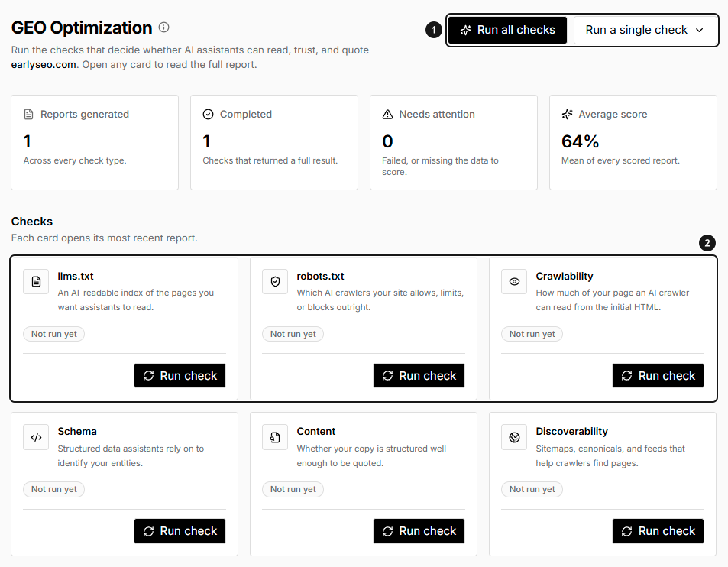Run the llms.txt check
The width and height of the screenshot is (728, 567).
click(180, 376)
